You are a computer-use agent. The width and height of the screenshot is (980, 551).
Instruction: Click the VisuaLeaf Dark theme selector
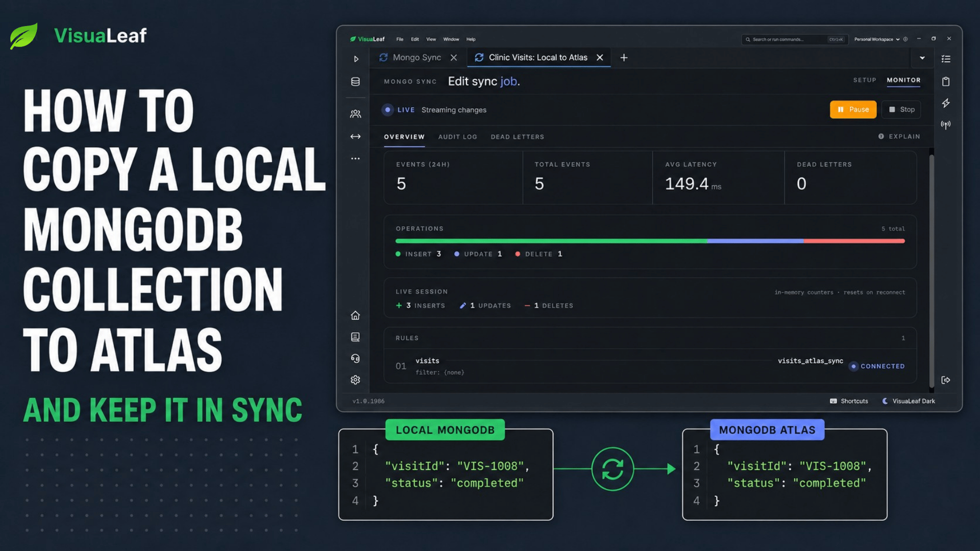909,401
